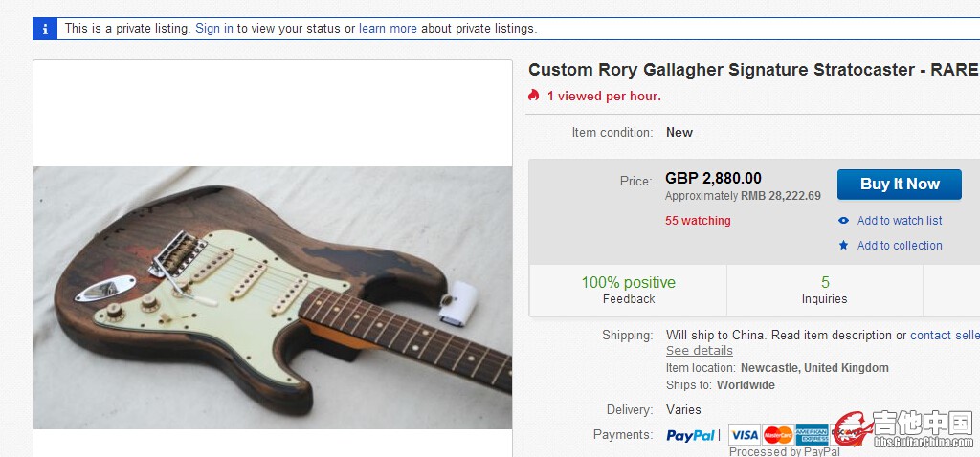The height and width of the screenshot is (457, 980).
Task: Click the blue info icon in notice bar
Action: click(45, 29)
